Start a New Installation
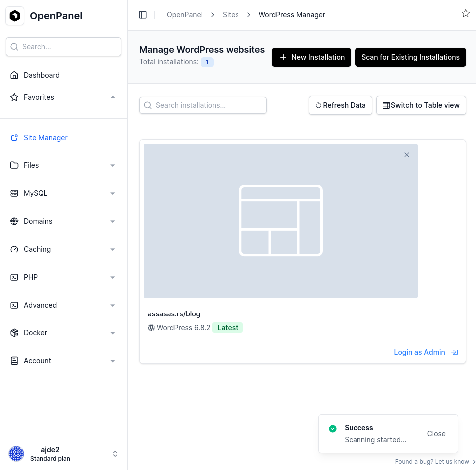This screenshot has width=476, height=470. (x=311, y=57)
